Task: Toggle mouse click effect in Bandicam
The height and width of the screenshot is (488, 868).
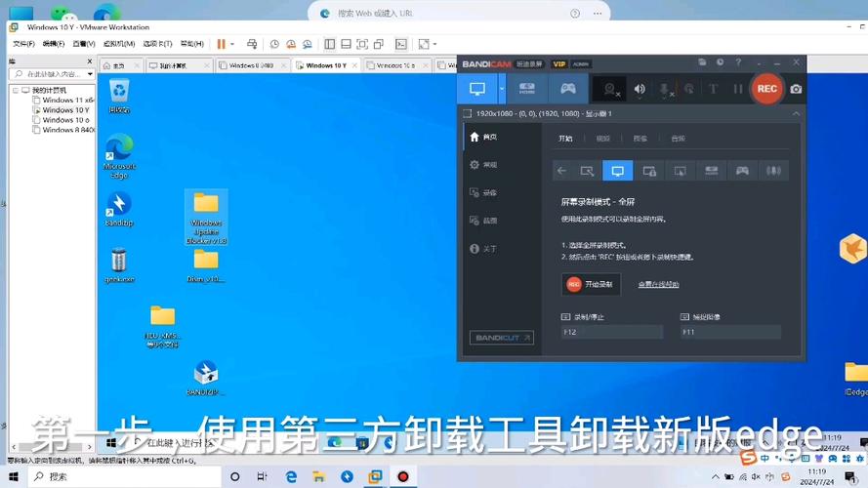Action: (689, 89)
